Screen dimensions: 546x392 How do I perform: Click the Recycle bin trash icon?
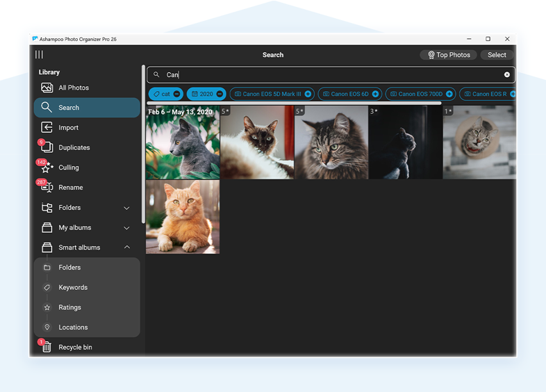[47, 347]
